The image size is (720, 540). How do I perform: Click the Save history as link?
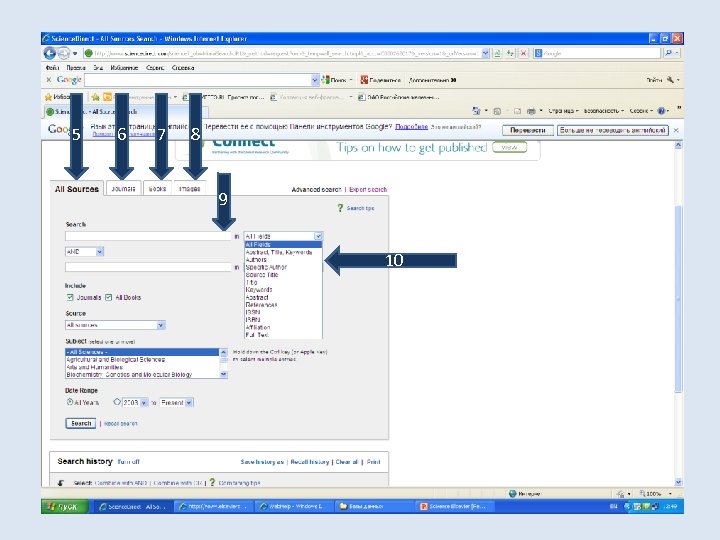click(x=262, y=462)
